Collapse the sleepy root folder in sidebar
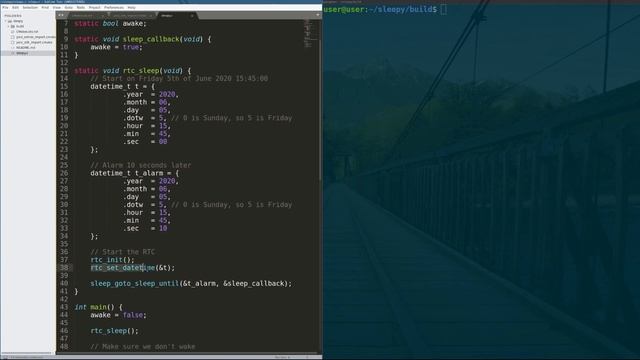Viewport: 640px width, 360px height. (6, 21)
